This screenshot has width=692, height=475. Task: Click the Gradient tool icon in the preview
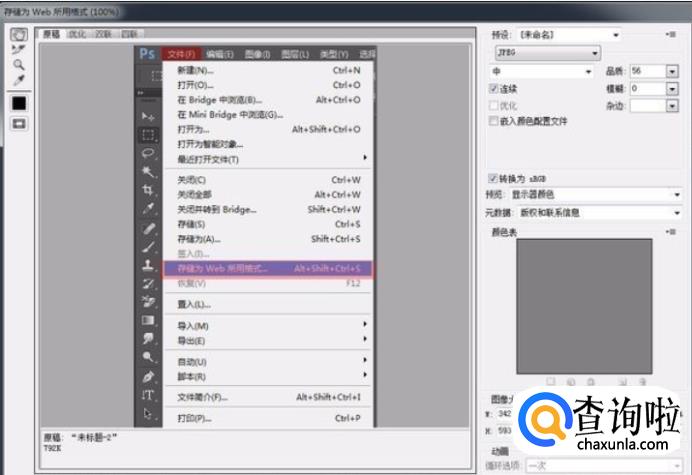click(148, 320)
